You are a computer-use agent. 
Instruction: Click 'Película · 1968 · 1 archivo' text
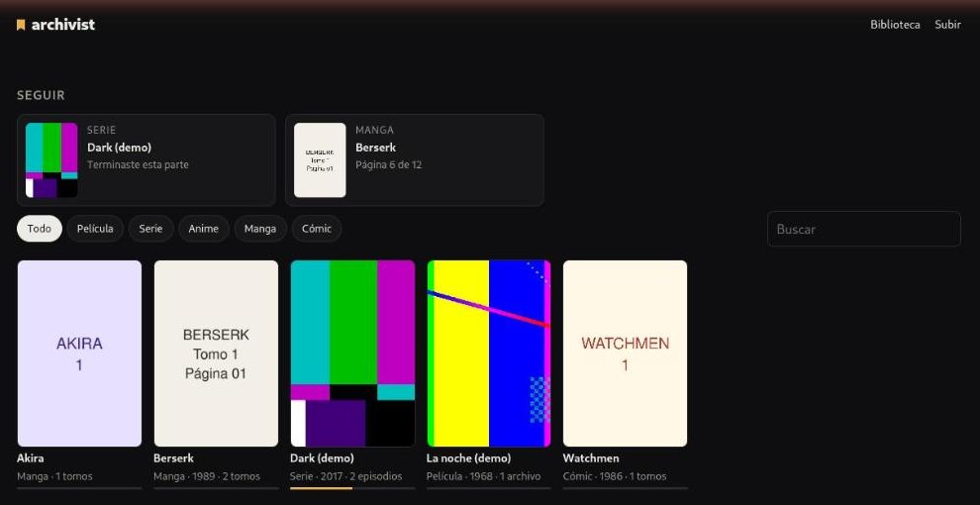click(x=484, y=476)
